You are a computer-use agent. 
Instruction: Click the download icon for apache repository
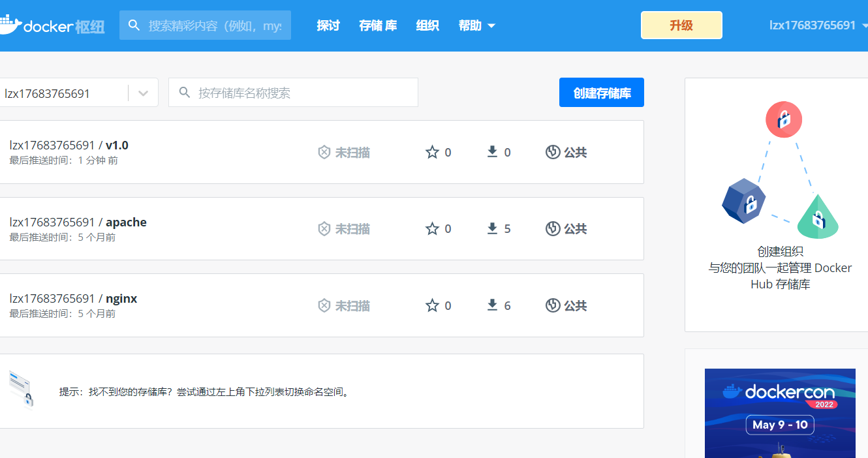coord(492,228)
